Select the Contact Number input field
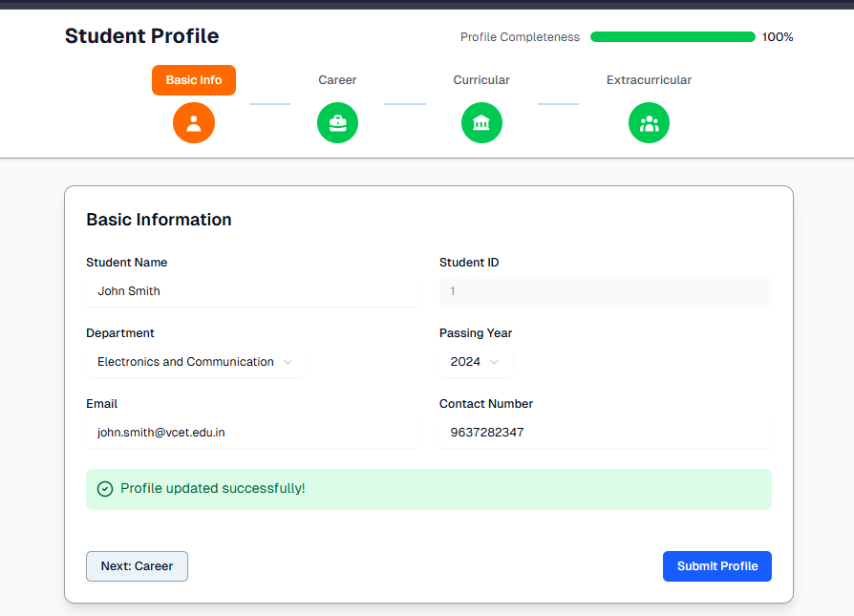The width and height of the screenshot is (854, 616). pos(605,433)
